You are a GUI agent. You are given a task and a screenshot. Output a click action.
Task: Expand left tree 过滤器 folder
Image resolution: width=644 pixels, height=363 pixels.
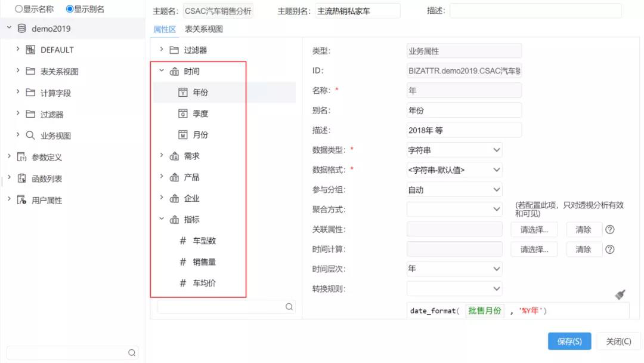[18, 113]
